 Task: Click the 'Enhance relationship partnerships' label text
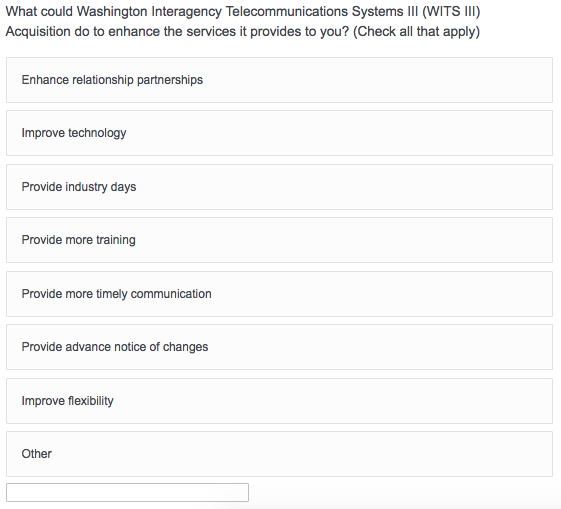click(112, 80)
